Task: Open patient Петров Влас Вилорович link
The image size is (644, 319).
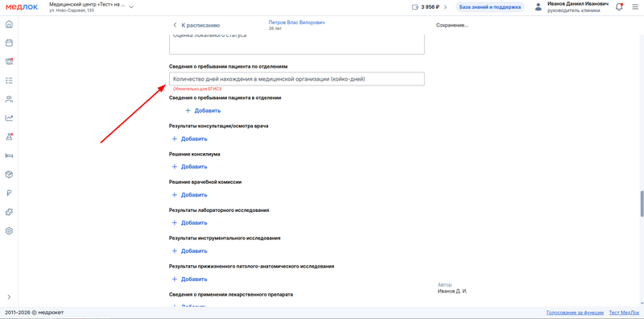Action: [x=296, y=23]
